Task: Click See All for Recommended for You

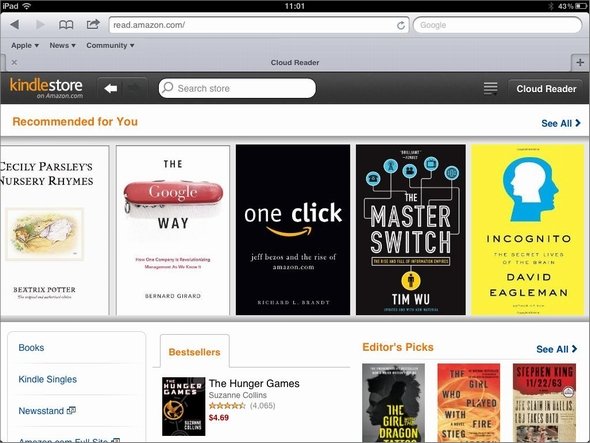Action: tap(561, 123)
